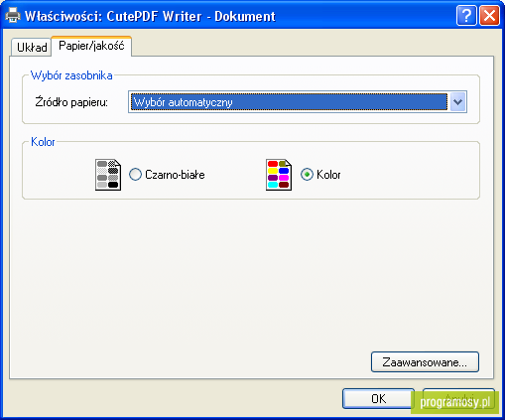Select the Papier/jakość tab
The width and height of the screenshot is (505, 420).
pyautogui.click(x=91, y=46)
